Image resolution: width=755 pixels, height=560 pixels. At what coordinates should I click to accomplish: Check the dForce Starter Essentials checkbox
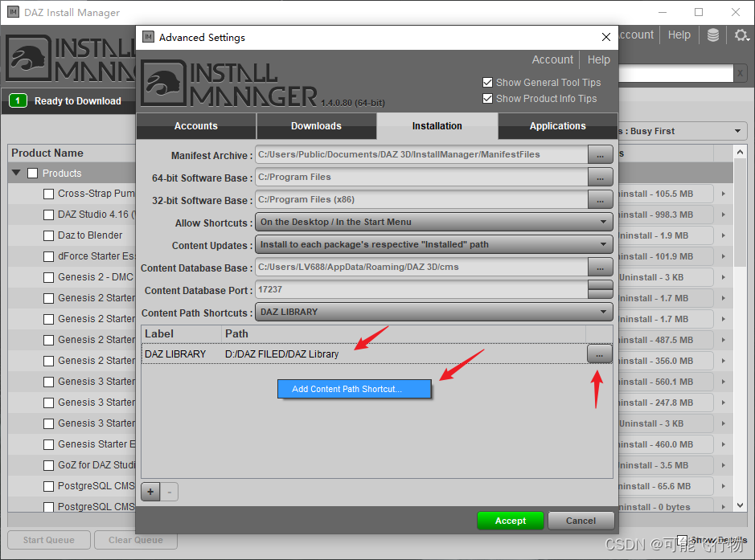click(48, 256)
